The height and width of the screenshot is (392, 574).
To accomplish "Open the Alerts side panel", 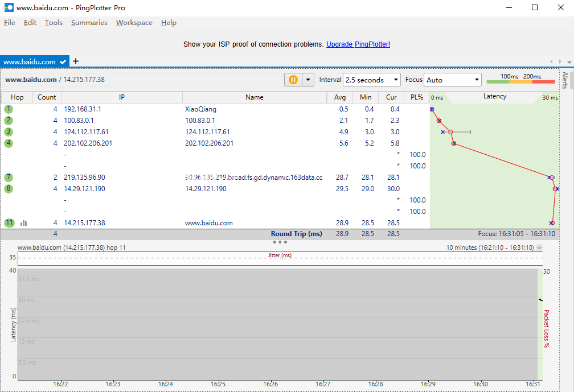I will tap(565, 80).
